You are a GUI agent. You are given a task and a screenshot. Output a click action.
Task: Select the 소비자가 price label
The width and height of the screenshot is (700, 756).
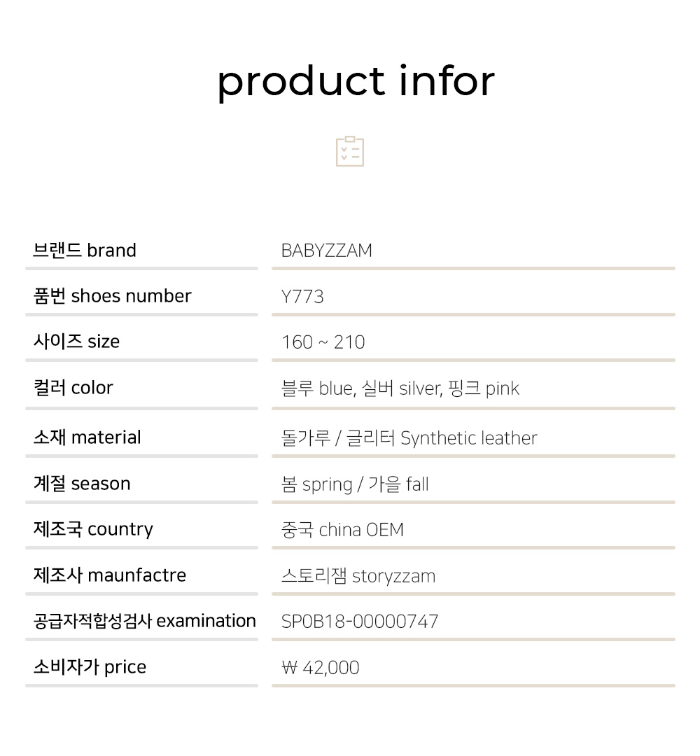(90, 667)
